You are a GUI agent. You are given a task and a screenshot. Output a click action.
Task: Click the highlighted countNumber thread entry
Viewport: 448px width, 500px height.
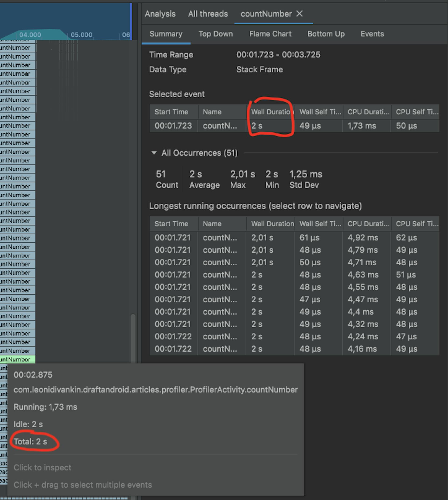pos(17,359)
